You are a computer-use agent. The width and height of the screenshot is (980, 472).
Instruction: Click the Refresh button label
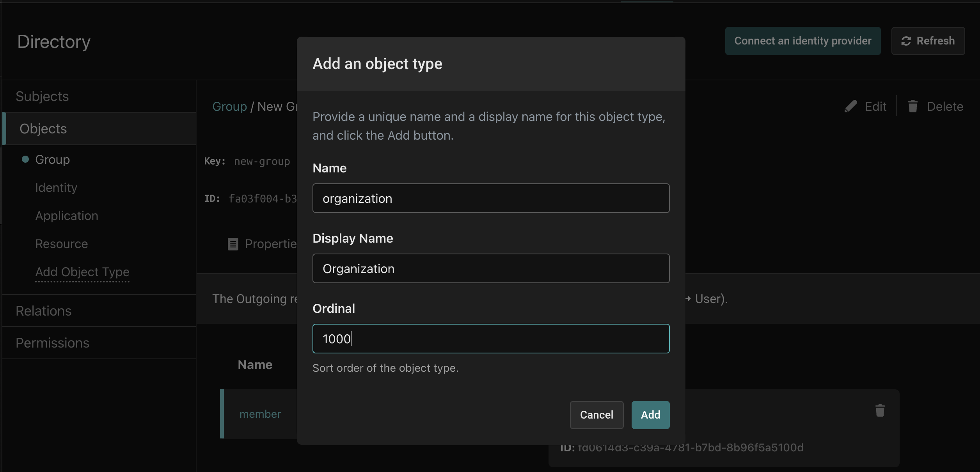coord(936,41)
